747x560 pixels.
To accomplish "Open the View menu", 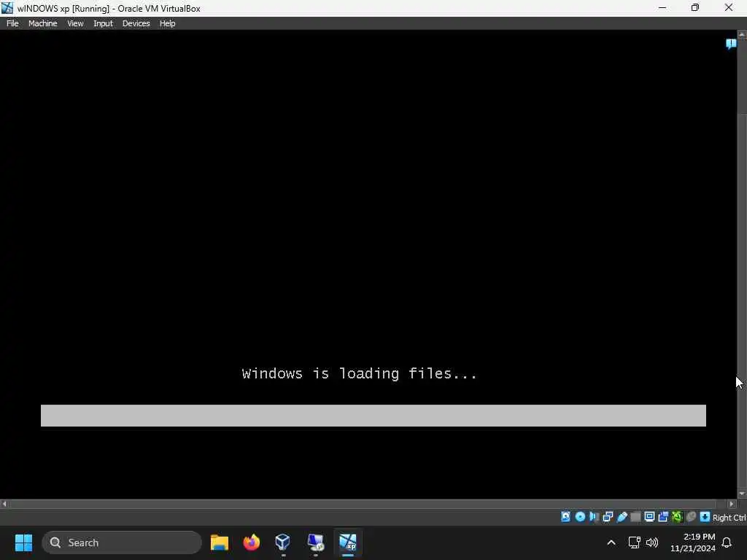I will pyautogui.click(x=75, y=23).
